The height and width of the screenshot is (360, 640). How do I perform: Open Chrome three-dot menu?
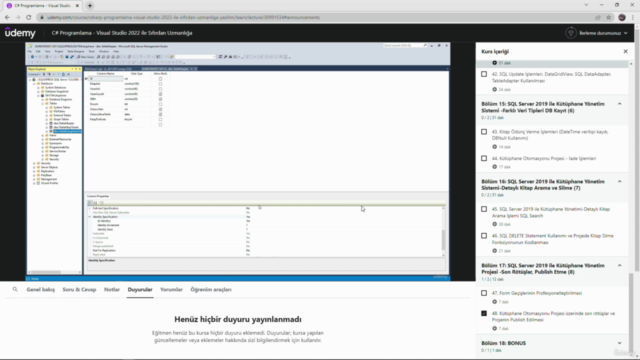point(633,17)
